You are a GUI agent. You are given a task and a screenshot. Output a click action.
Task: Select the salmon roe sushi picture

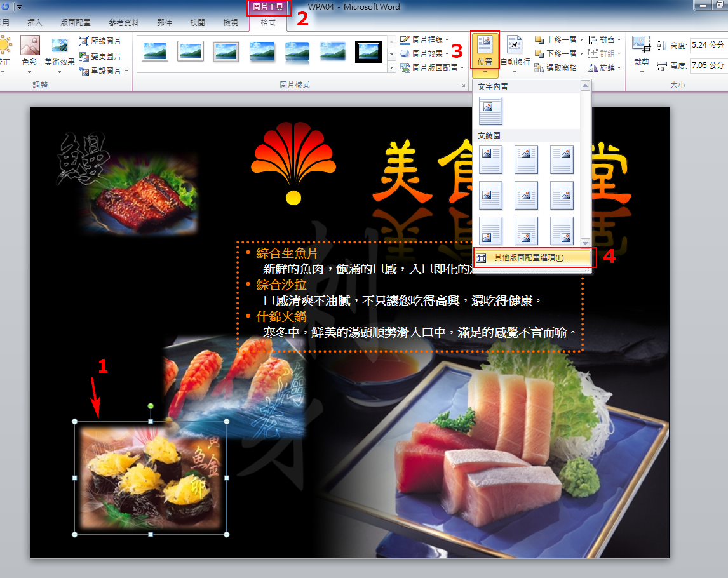coord(151,478)
